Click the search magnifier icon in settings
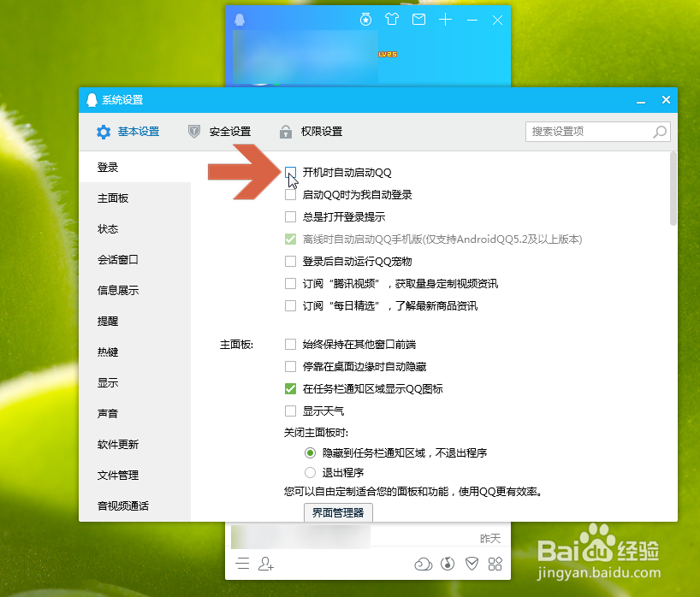The image size is (700, 597). [660, 132]
